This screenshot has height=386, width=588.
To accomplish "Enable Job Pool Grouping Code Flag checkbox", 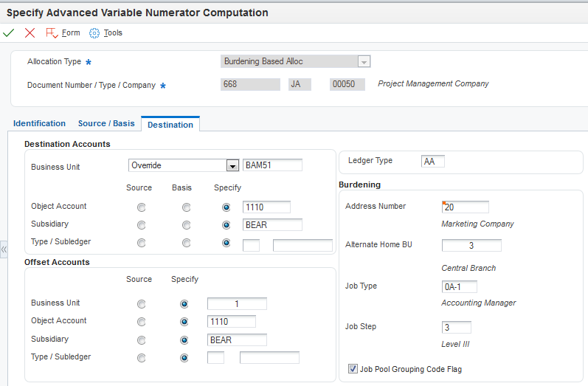I will (x=352, y=369).
